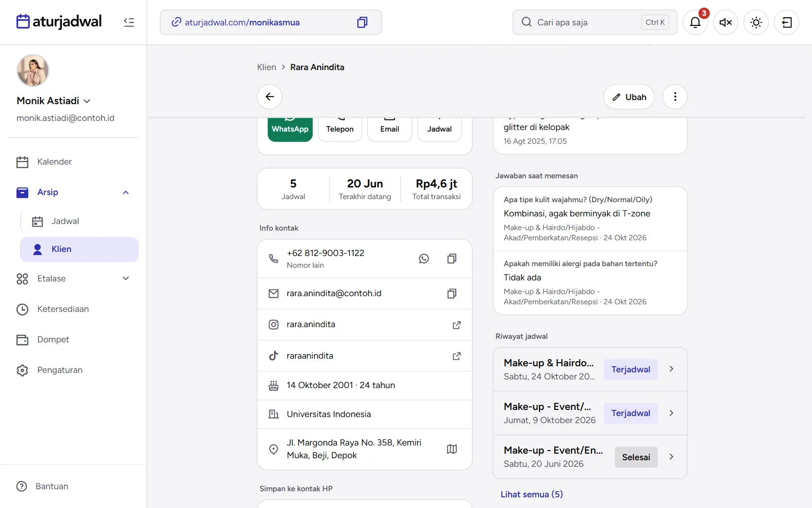Open Jadwal under Arsip

(80, 221)
